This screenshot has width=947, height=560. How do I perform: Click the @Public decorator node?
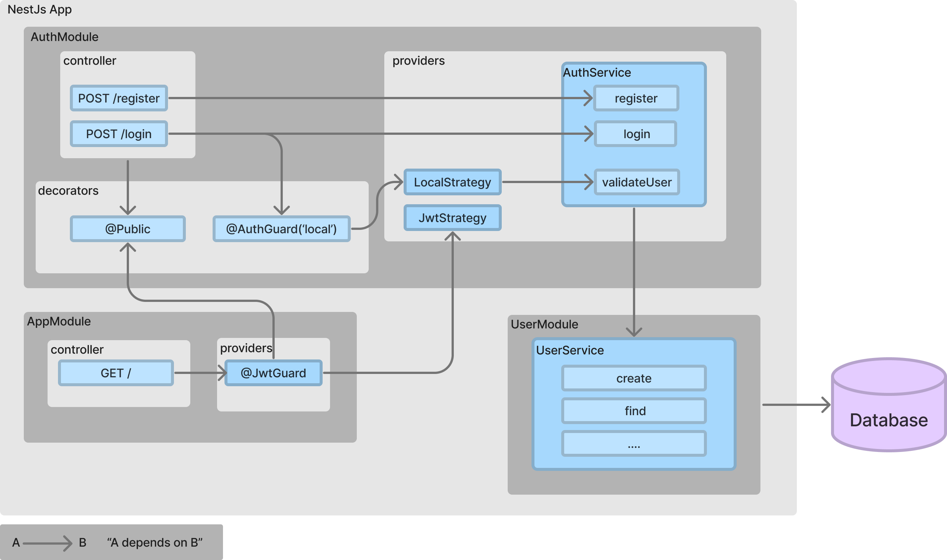[x=127, y=229]
